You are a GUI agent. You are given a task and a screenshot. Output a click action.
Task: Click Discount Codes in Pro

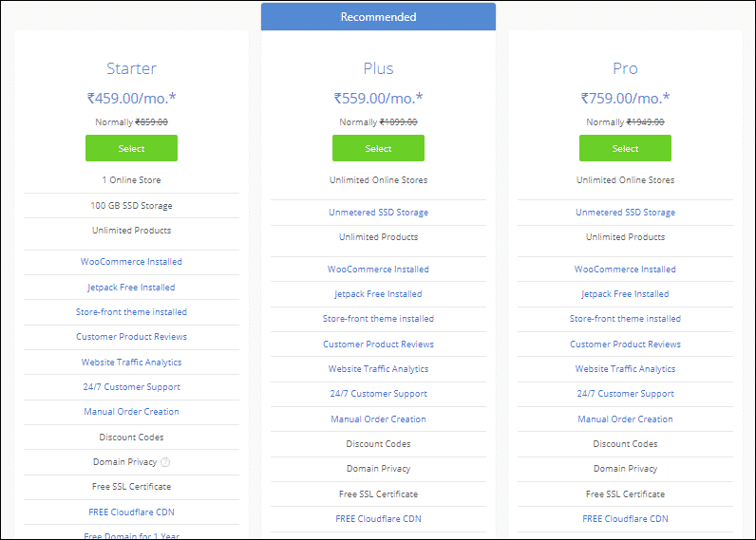pyautogui.click(x=625, y=444)
